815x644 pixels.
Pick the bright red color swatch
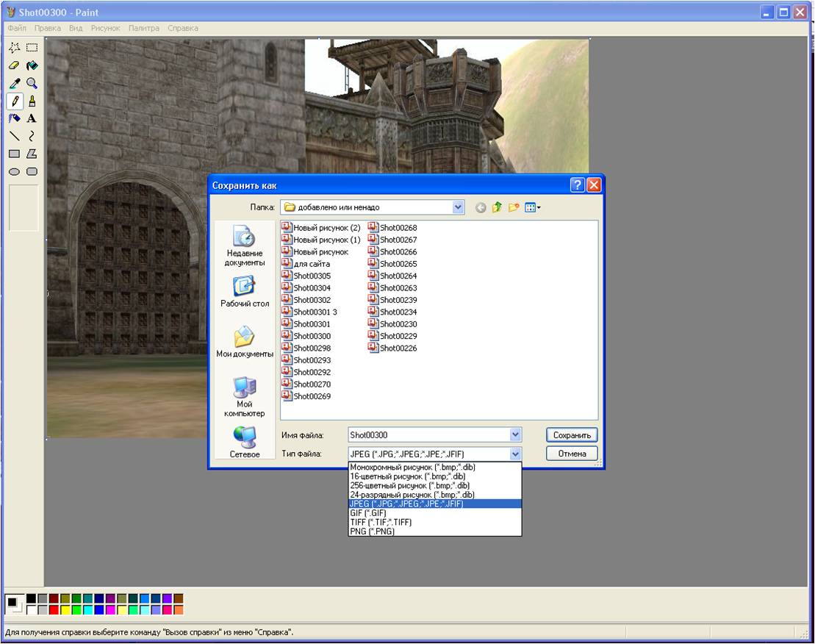click(54, 609)
